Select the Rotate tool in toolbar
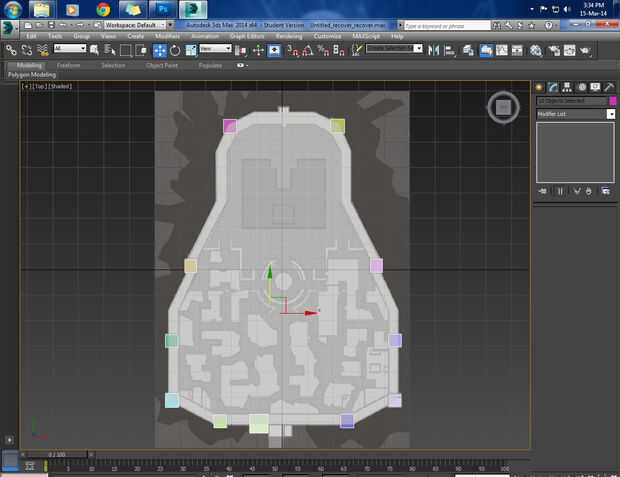 [x=175, y=49]
